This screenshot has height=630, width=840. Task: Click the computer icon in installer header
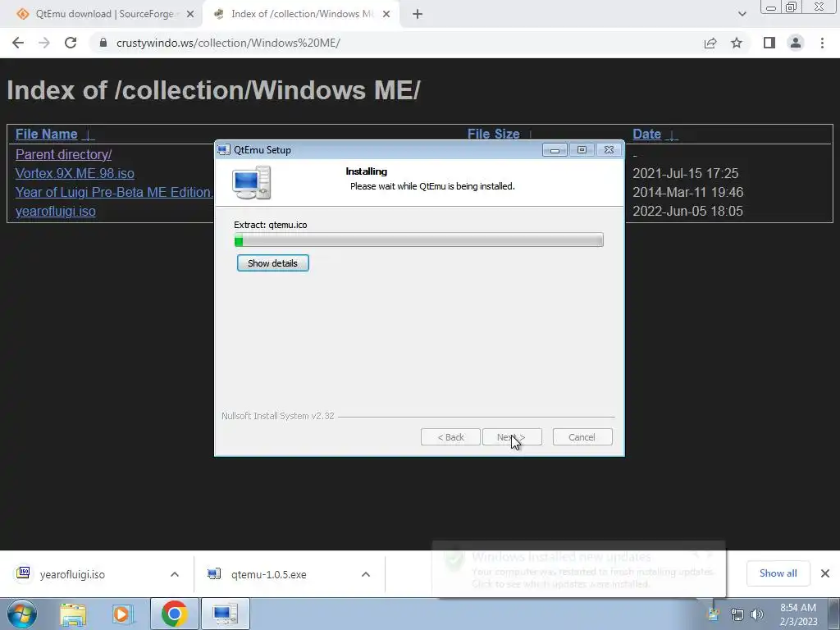coord(251,182)
